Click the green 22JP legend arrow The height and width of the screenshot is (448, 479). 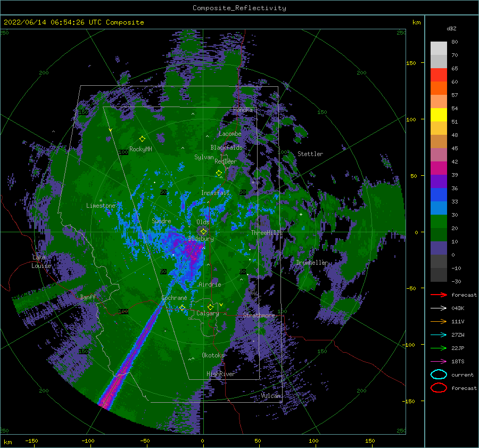tap(439, 348)
